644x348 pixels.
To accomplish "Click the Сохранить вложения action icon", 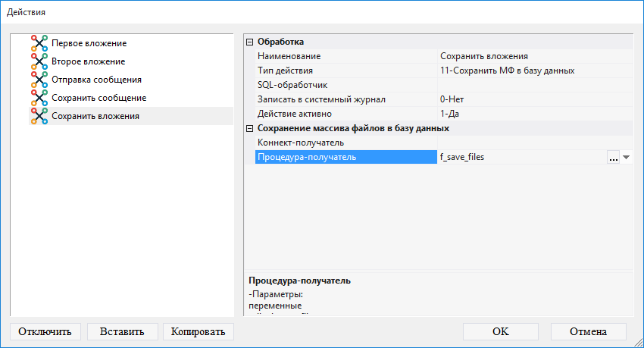I will pyautogui.click(x=39, y=116).
